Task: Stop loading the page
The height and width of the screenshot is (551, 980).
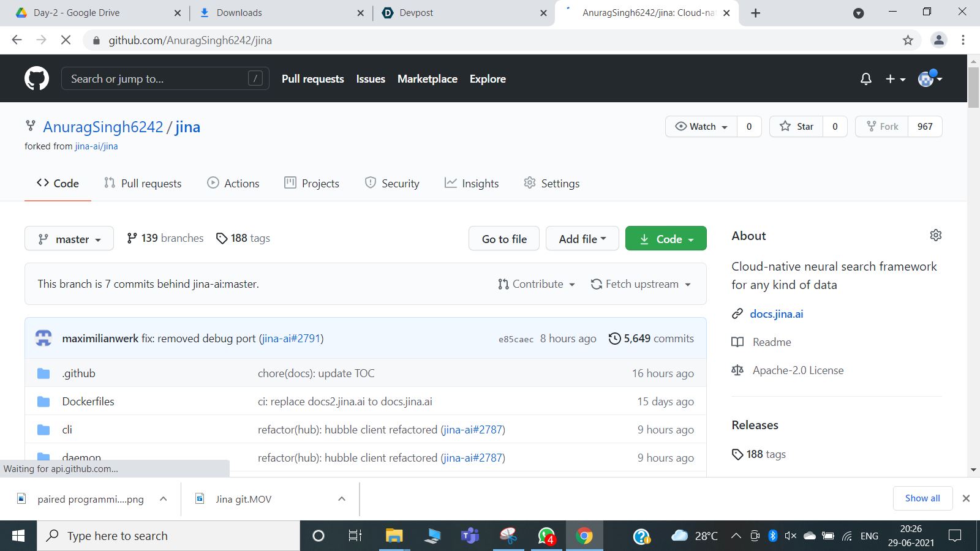Action: coord(66,40)
